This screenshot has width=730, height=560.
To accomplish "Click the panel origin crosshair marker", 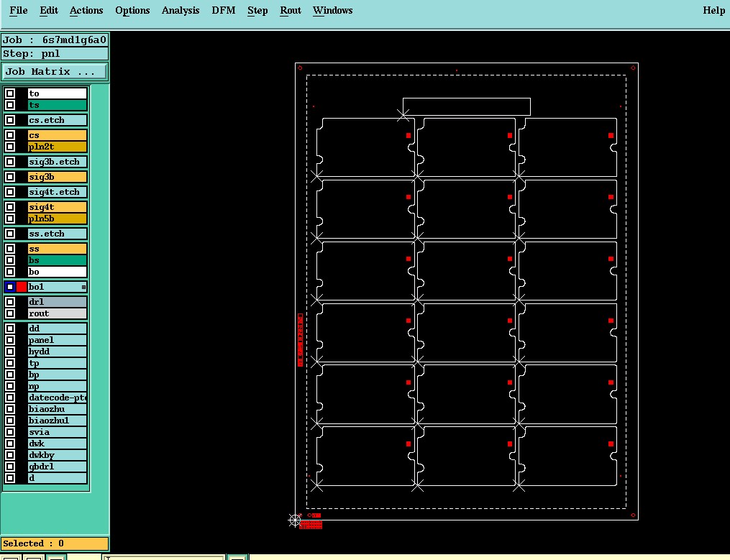I will pos(295,520).
